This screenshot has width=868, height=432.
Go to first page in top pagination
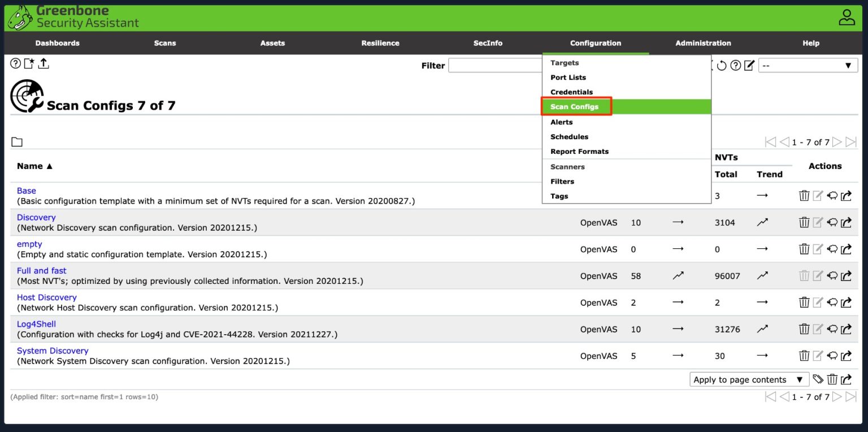coord(770,142)
